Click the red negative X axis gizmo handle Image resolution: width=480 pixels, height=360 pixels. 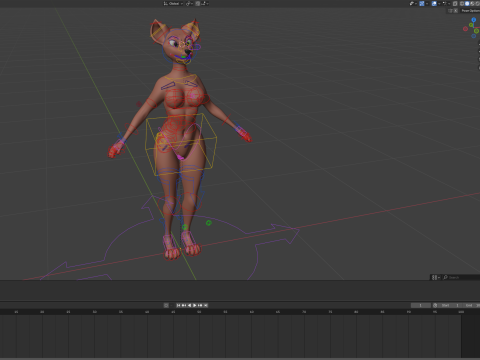[465, 29]
